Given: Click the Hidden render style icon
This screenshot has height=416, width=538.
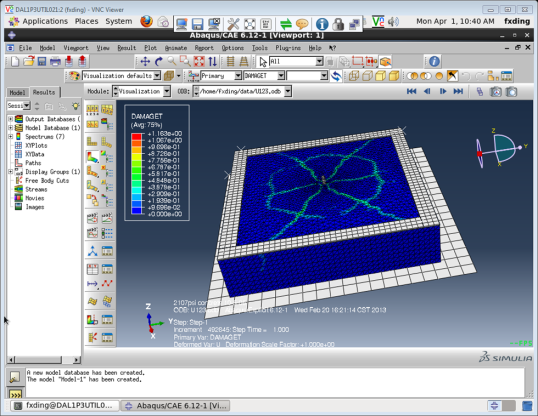Looking at the screenshot, I should (x=367, y=76).
